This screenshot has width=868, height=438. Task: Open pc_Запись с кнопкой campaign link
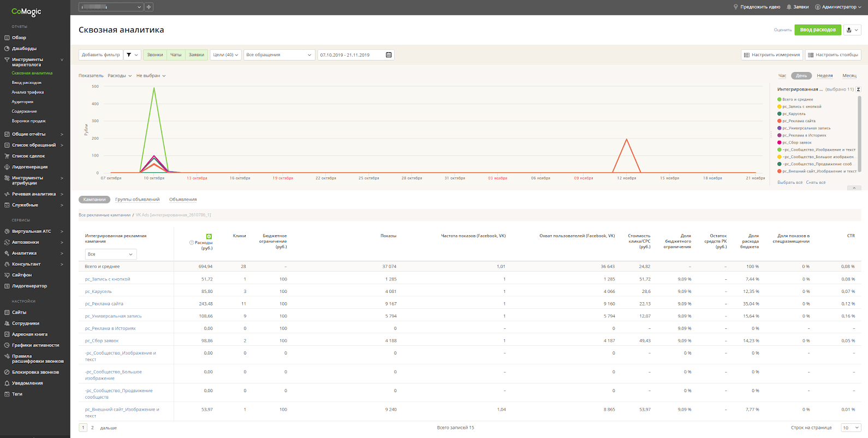coord(108,279)
